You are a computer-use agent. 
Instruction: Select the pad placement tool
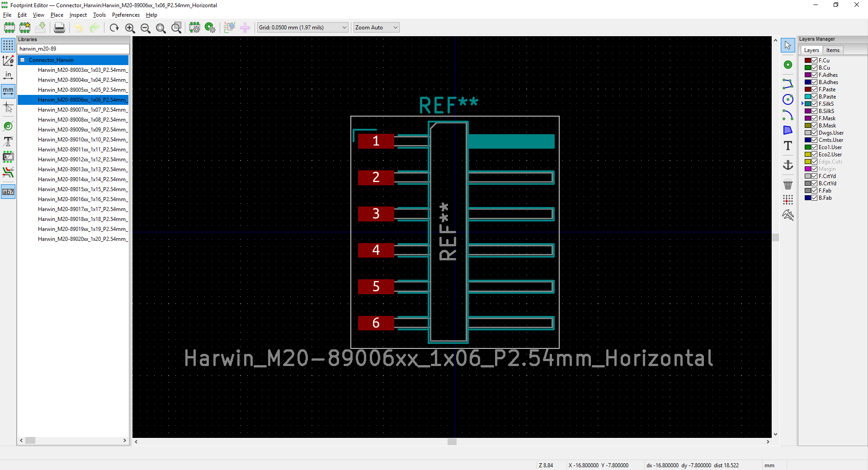[788, 65]
